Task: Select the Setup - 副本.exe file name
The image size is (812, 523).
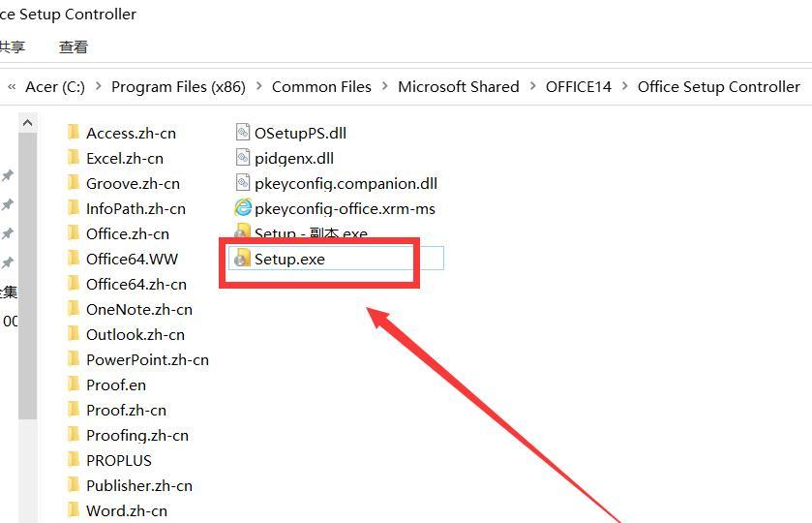Action: (311, 233)
